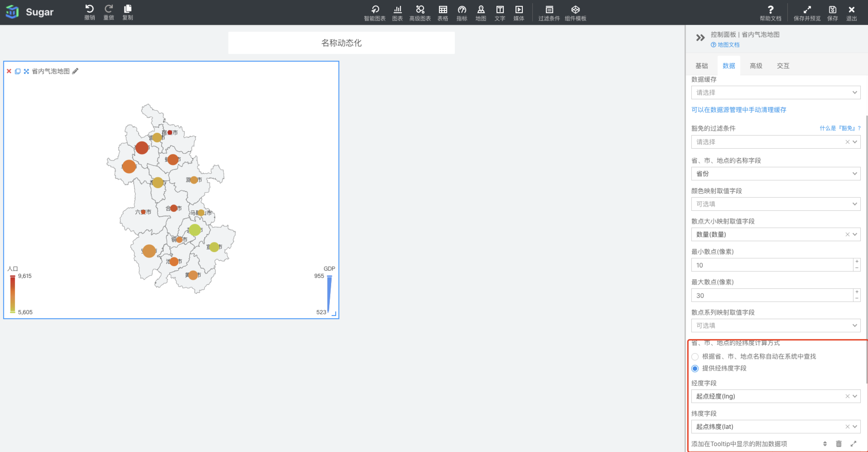This screenshot has width=868, height=452.
Task: Clear the 起点经度(lng) selection
Action: click(847, 396)
